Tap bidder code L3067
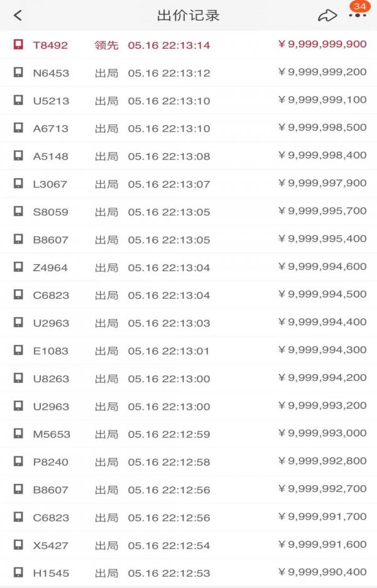 (50, 184)
